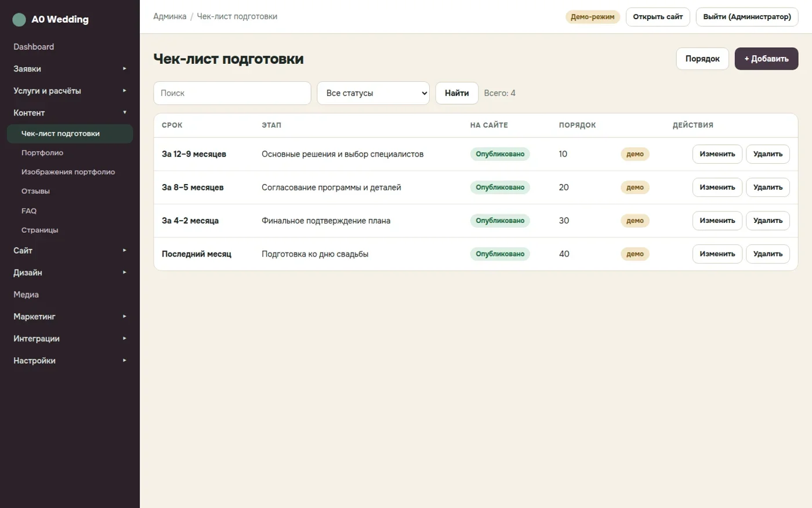Click the Демо-режим badge in header
This screenshot has width=812, height=508.
[x=593, y=17]
